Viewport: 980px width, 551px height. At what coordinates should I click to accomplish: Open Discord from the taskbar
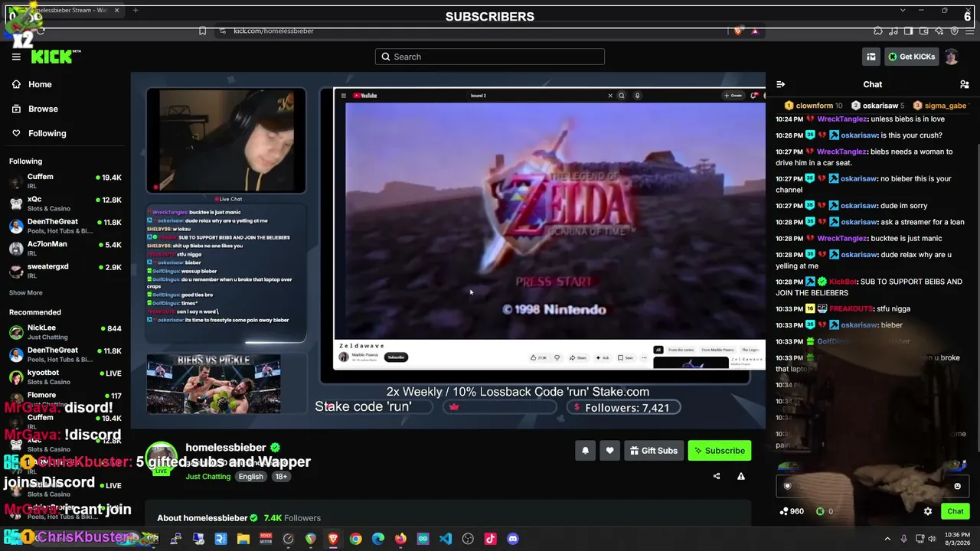(x=513, y=539)
